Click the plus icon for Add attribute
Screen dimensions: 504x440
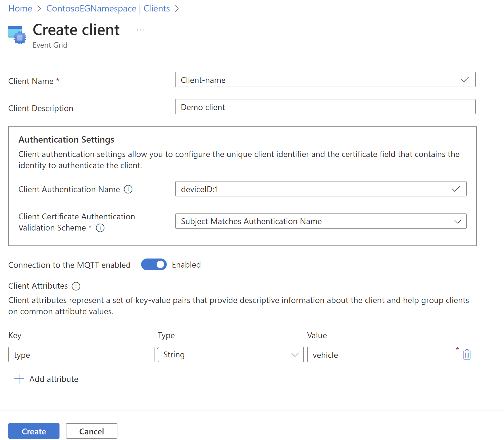point(19,379)
